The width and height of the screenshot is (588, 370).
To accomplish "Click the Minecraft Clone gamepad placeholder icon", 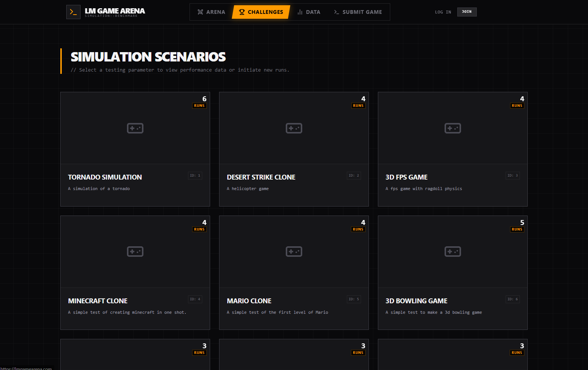I will tap(135, 252).
